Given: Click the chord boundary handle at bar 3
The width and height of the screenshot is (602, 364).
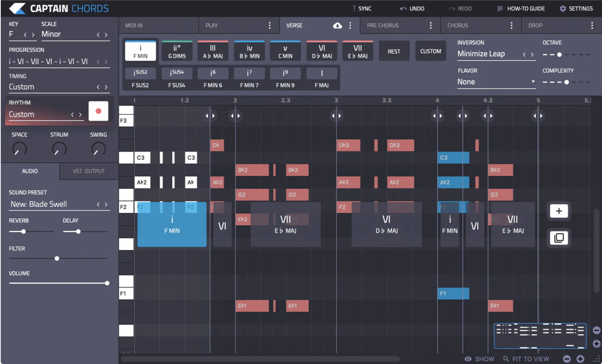Looking at the screenshot, I should pyautogui.click(x=337, y=115).
